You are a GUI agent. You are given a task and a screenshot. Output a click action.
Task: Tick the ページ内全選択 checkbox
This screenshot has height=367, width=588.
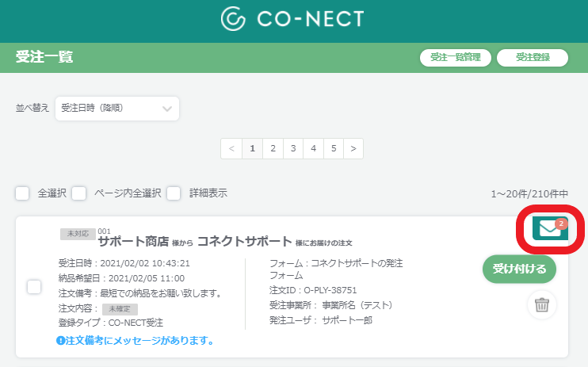[x=78, y=193]
